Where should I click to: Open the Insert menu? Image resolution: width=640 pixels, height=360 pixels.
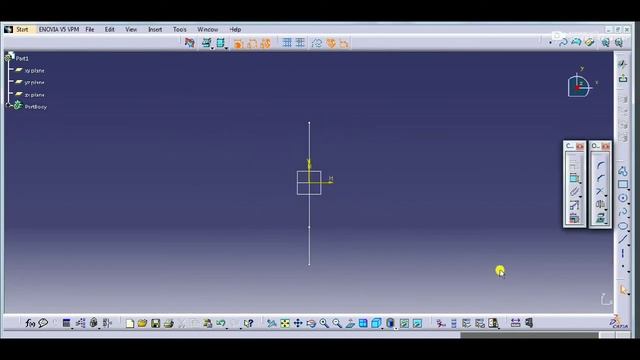(155, 29)
